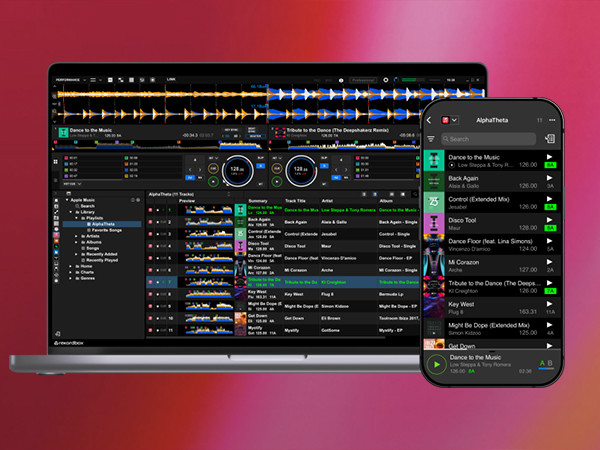Click deck 2 jog wheel BPM display
600x450 pixels.
[x=301, y=170]
